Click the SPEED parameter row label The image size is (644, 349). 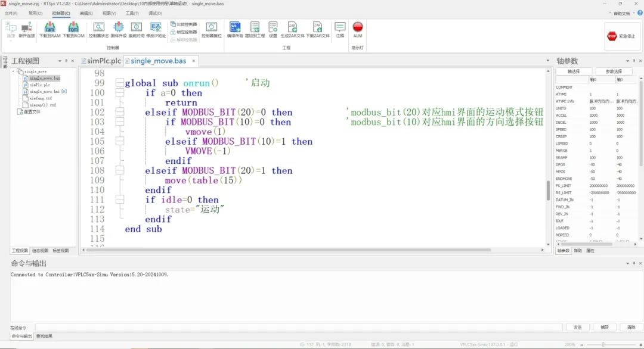(561, 130)
